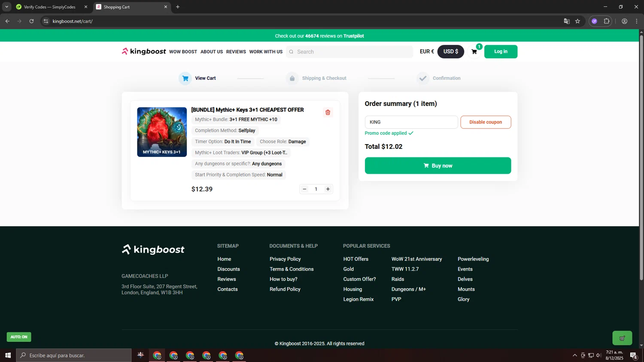The height and width of the screenshot is (362, 644).
Task: Bookmark this page with star icon
Action: [x=577, y=21]
